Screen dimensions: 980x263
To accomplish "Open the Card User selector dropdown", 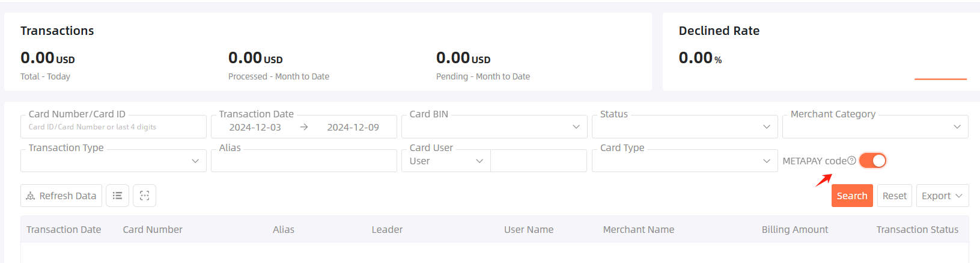I will point(446,161).
